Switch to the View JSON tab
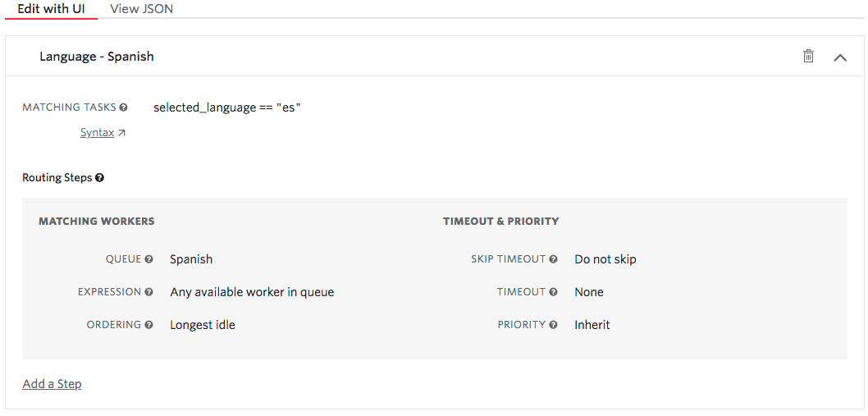This screenshot has height=416, width=868. pos(141,9)
